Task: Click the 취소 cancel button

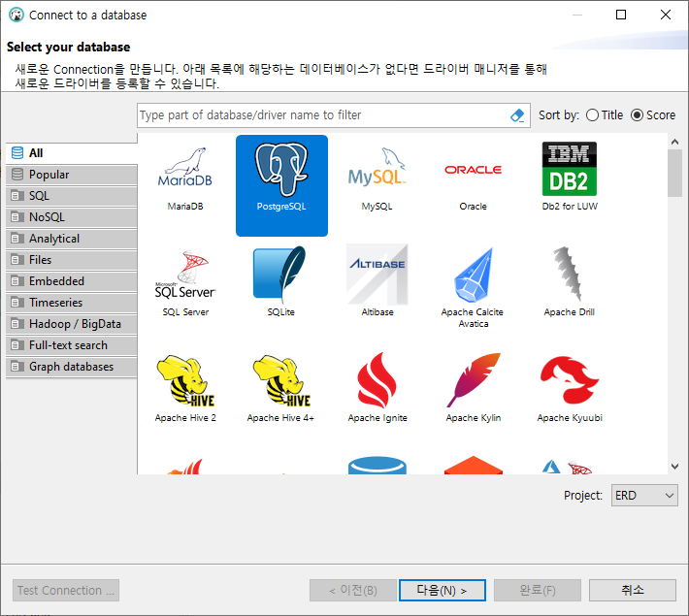Action: (633, 590)
